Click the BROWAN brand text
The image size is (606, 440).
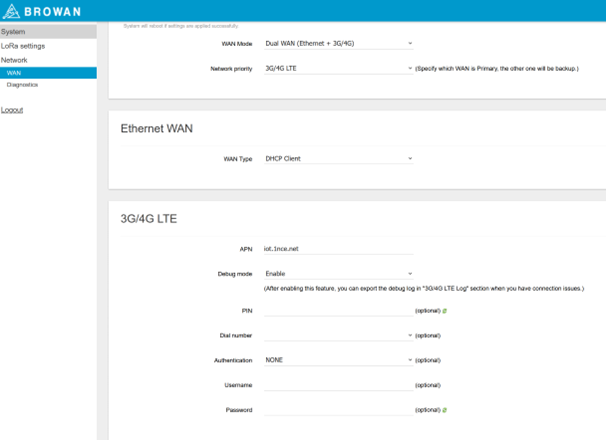click(53, 12)
